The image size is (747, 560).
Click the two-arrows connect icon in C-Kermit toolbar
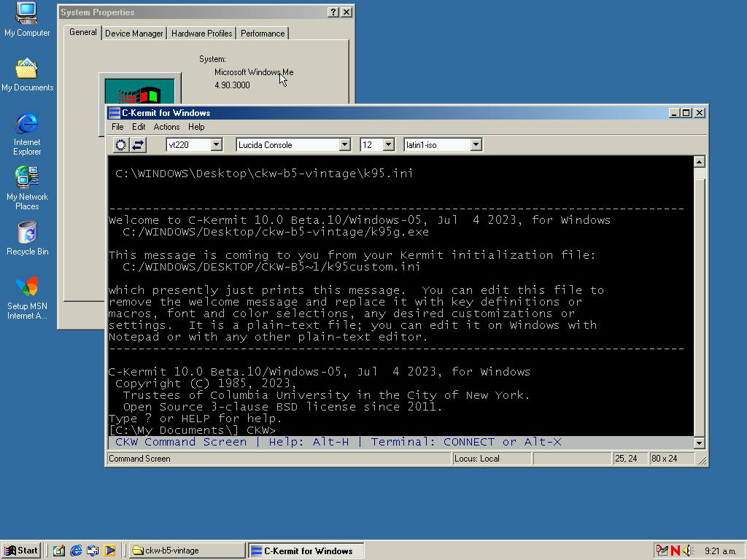point(138,145)
